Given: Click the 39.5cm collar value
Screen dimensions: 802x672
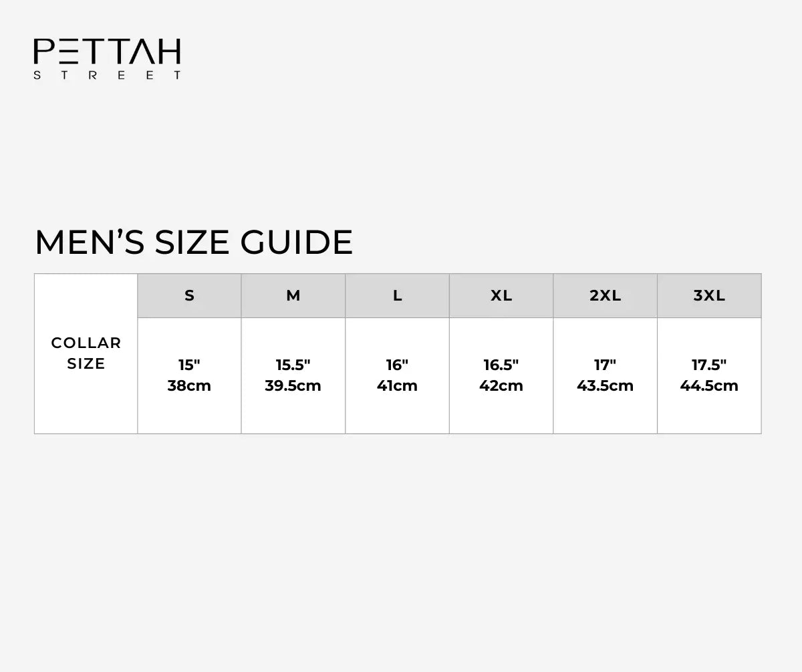Looking at the screenshot, I should 293,386.
